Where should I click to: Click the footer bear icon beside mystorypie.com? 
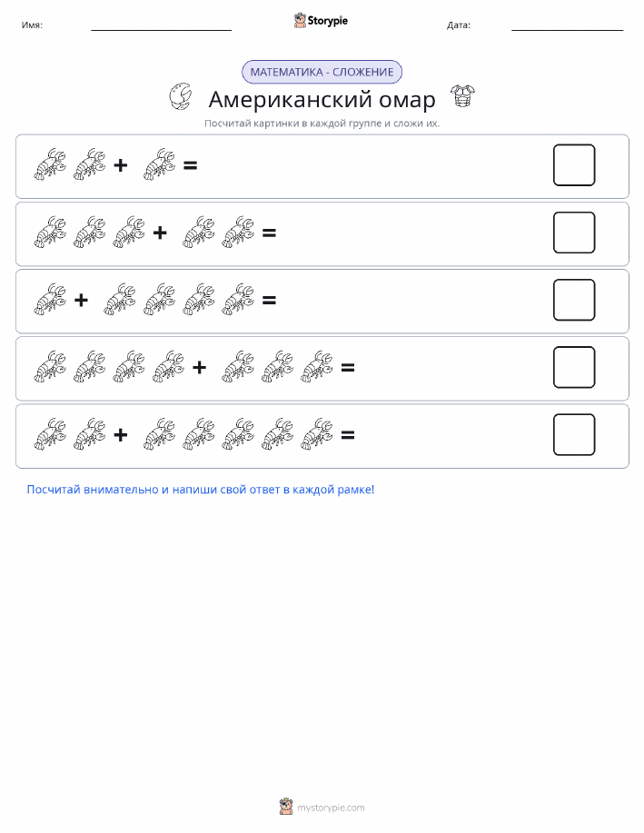click(x=286, y=807)
